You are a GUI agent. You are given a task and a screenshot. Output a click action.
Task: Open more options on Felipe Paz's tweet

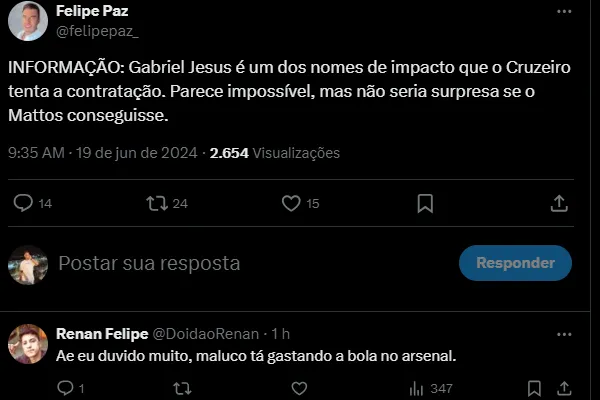point(565,11)
